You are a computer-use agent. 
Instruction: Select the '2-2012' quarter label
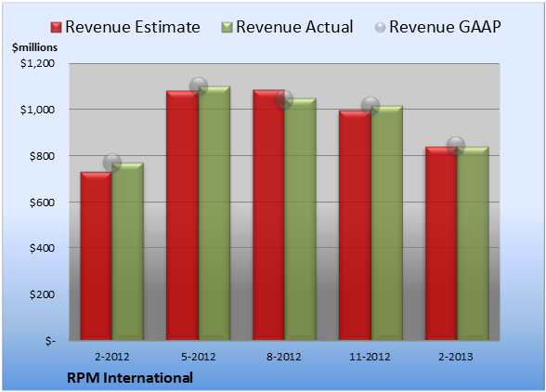tap(112, 357)
